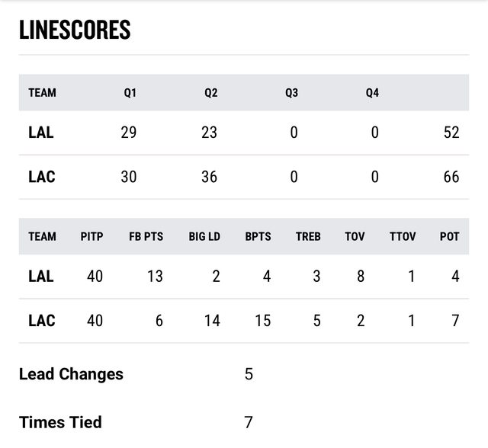Click the Times Tied label
The height and width of the screenshot is (448, 488).
coord(60,422)
